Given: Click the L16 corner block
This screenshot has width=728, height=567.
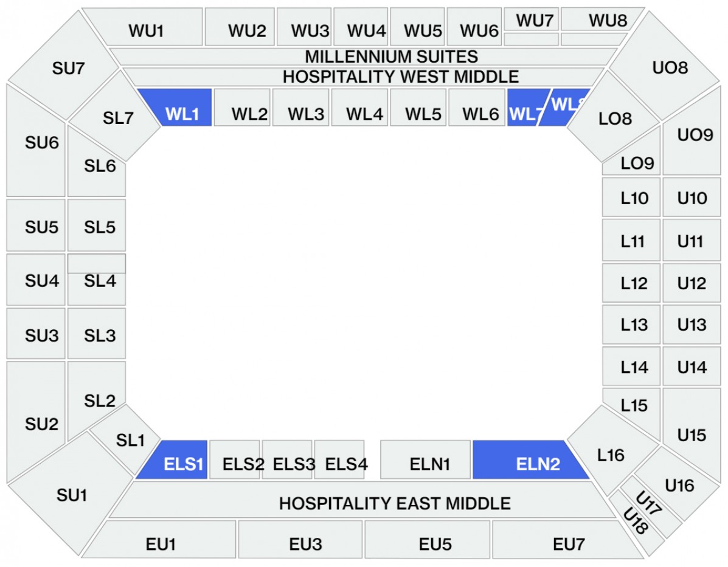Looking at the screenshot, I should click(610, 453).
